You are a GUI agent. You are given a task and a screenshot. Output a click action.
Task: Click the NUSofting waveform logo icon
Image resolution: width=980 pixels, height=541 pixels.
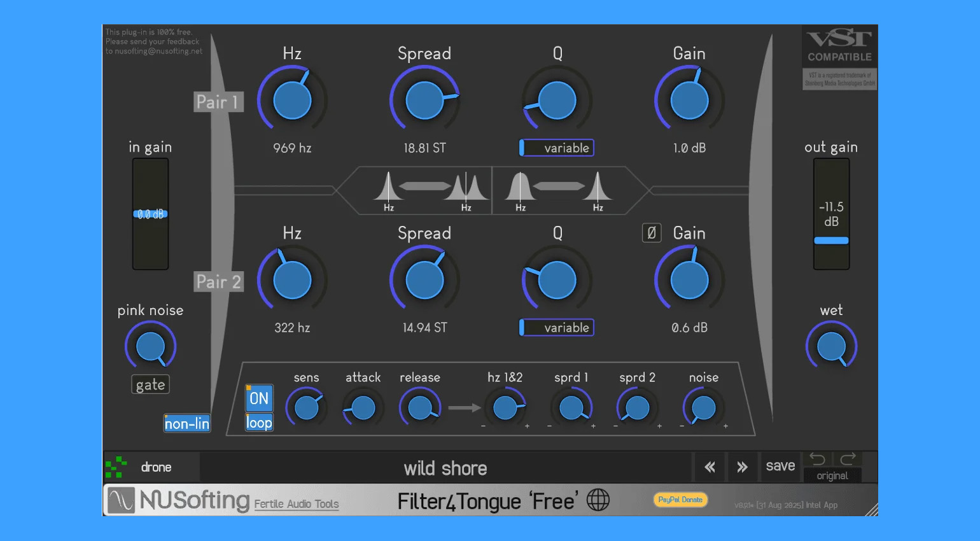coord(121,500)
